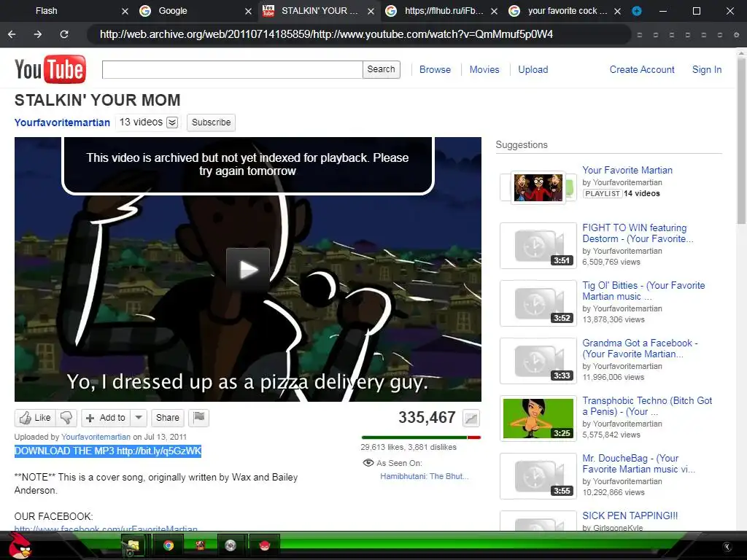Open FIGHT TO WIN featuring Destorm video
The image size is (747, 560).
(x=637, y=233)
